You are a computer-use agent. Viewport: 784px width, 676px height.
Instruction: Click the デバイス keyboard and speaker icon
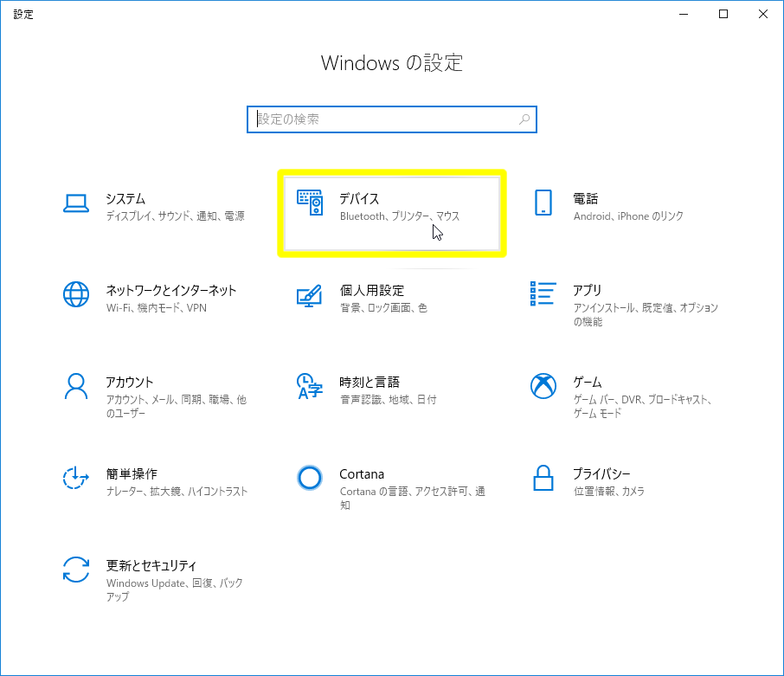[x=310, y=203]
